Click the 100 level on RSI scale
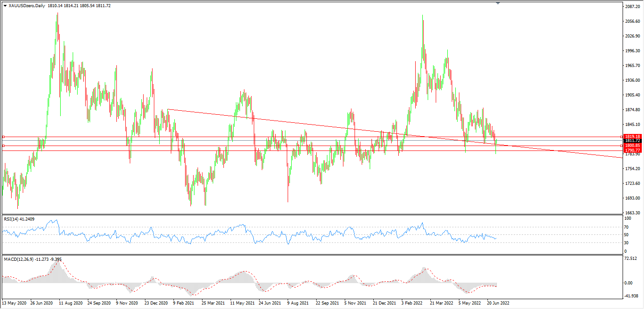Screen dimensions: 644x309 coord(627,218)
